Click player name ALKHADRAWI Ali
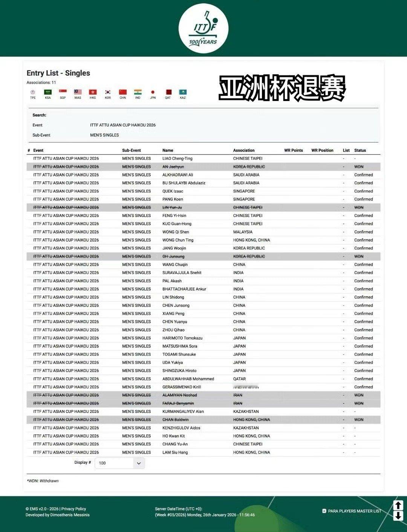Viewport: 407px width, 532px height. pos(178,175)
